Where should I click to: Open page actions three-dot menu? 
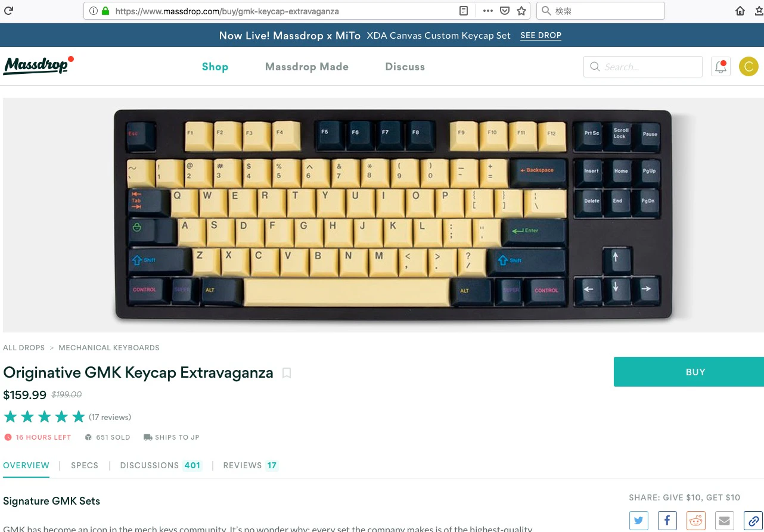pyautogui.click(x=488, y=11)
